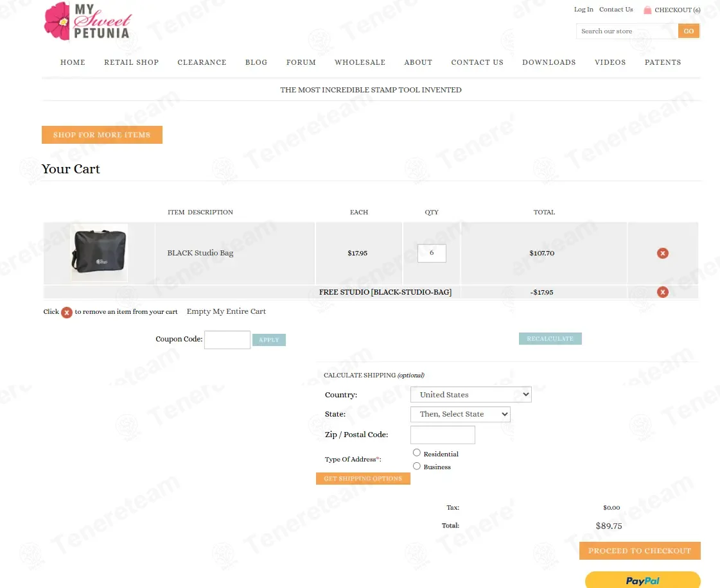Focus the Zip / Postal Code field
Viewport: 720px width, 588px height.
point(442,435)
